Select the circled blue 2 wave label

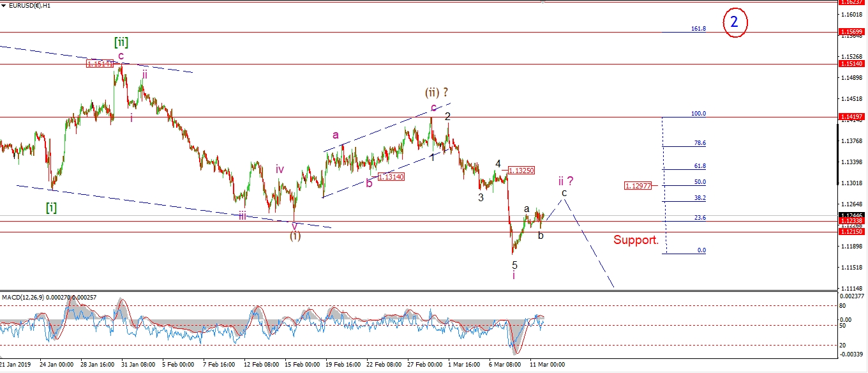point(735,22)
